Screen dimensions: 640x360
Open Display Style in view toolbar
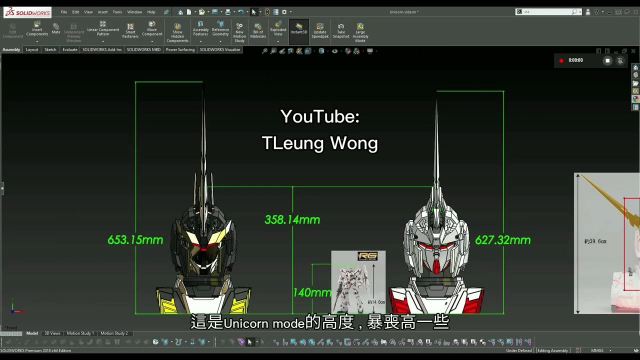pos(322,51)
